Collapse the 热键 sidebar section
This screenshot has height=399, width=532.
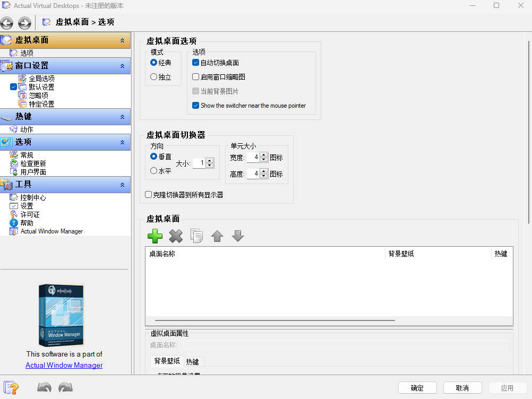[122, 117]
